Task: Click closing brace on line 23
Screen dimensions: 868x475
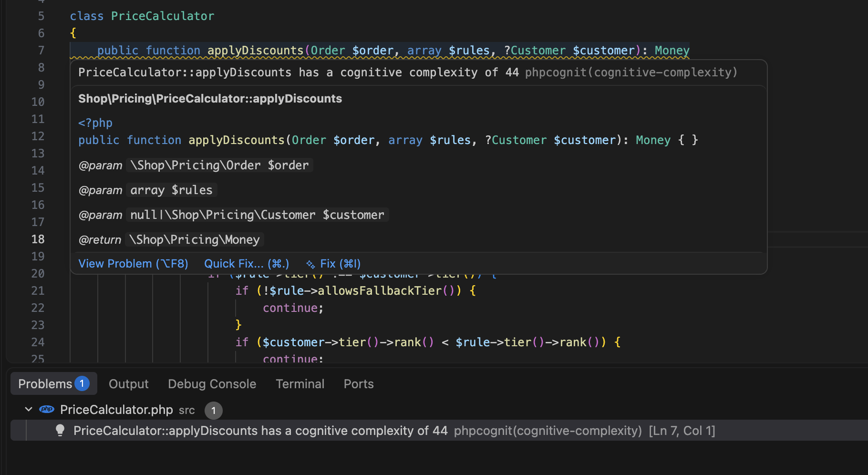Action: 238,325
